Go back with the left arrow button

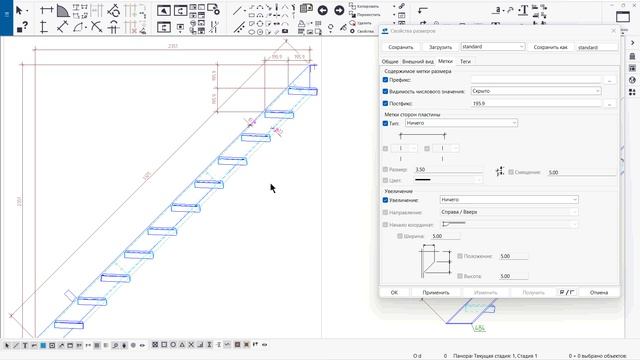[322, 11]
